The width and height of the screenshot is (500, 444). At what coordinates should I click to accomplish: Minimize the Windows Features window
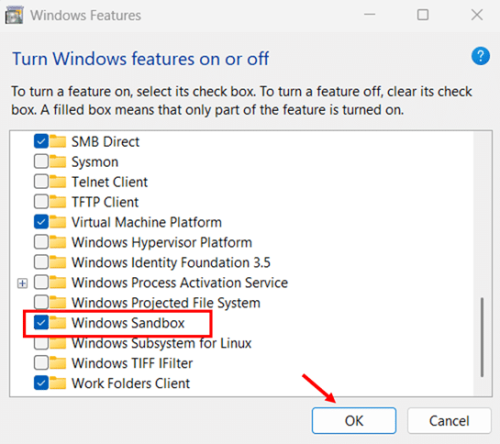(369, 15)
